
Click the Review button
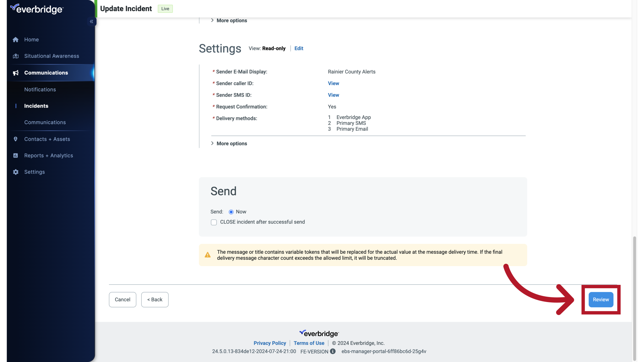[x=601, y=299]
